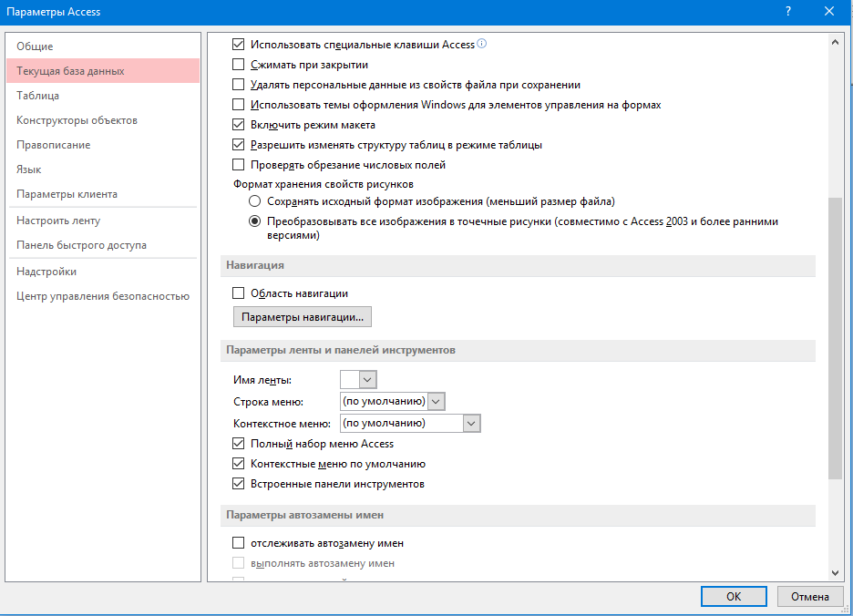The width and height of the screenshot is (853, 616).
Task: Uncheck 'Включить режим макета' option
Action: (x=239, y=125)
